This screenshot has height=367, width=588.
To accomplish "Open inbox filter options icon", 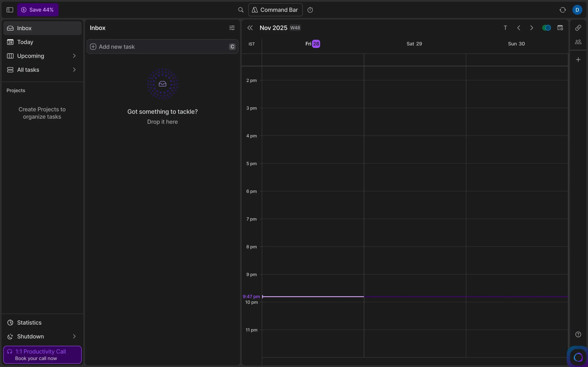I will [232, 28].
